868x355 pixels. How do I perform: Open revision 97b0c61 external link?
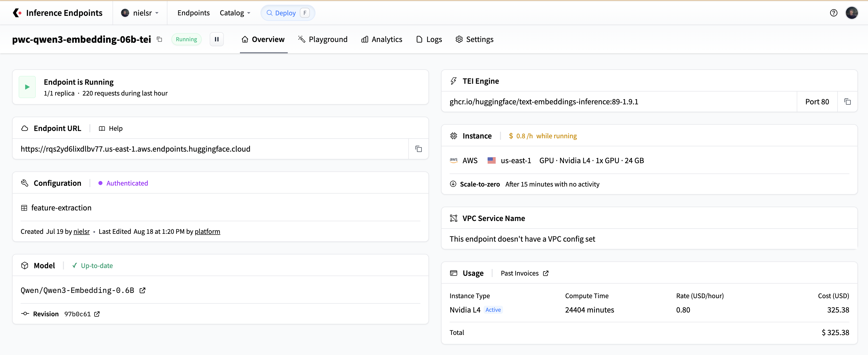pos(97,314)
